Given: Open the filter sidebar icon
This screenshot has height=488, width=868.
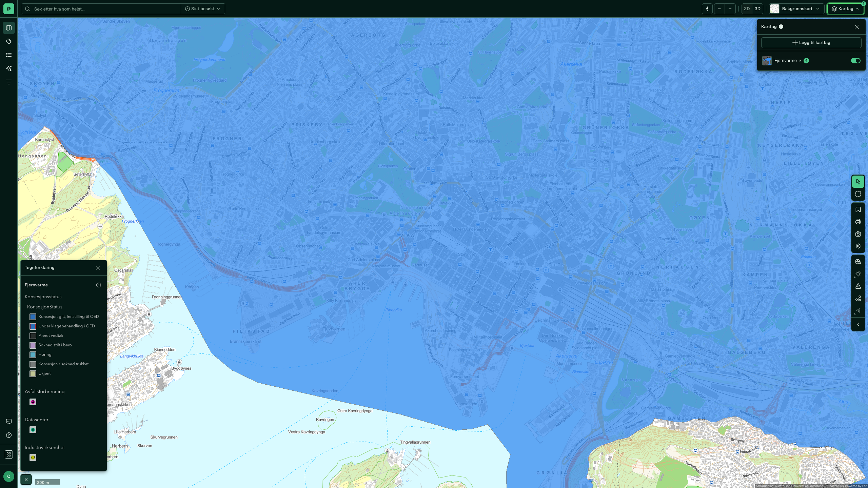Looking at the screenshot, I should pyautogui.click(x=9, y=82).
